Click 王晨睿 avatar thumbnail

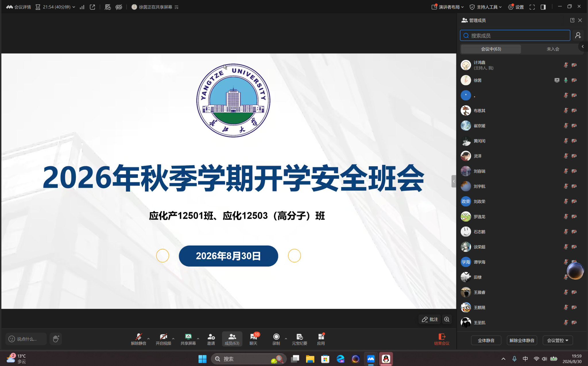466,292
